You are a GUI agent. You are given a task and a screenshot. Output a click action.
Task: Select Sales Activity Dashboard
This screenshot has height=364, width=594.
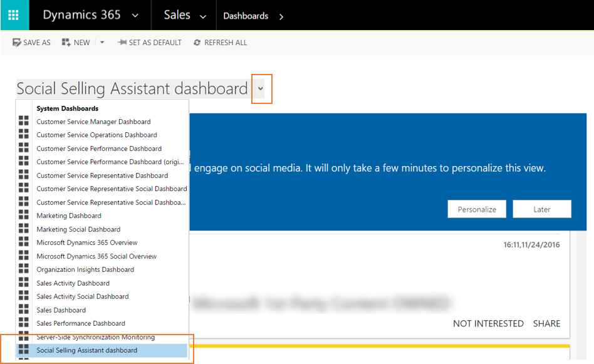click(x=73, y=283)
